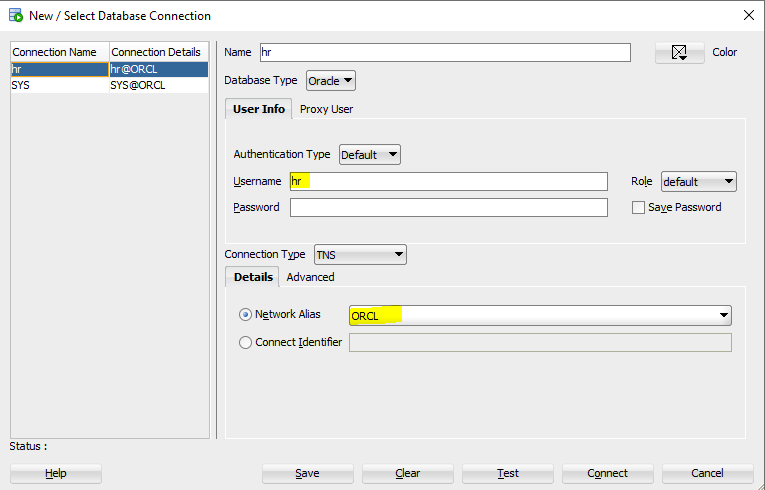
Task: Open the connection Color picker swatch
Action: 680,53
